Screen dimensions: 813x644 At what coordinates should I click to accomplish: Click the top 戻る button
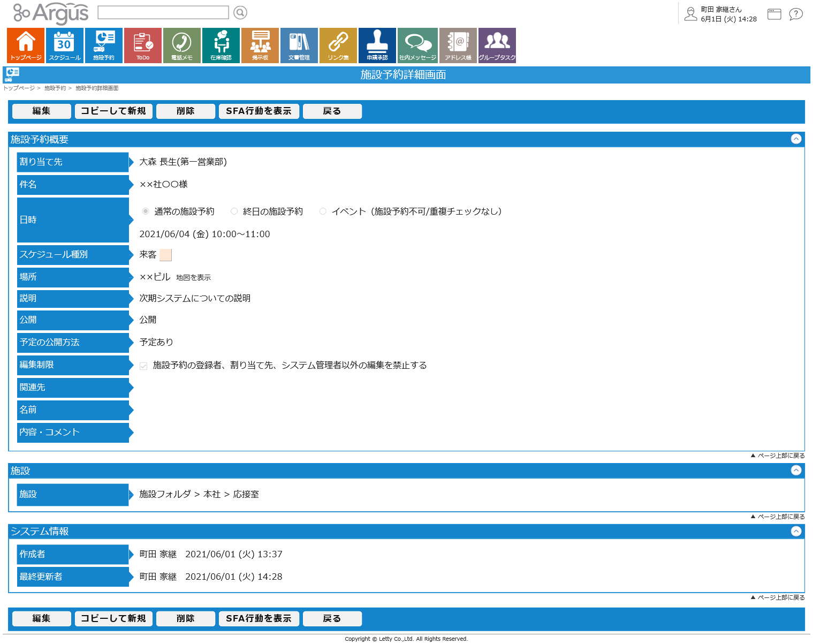pos(332,111)
